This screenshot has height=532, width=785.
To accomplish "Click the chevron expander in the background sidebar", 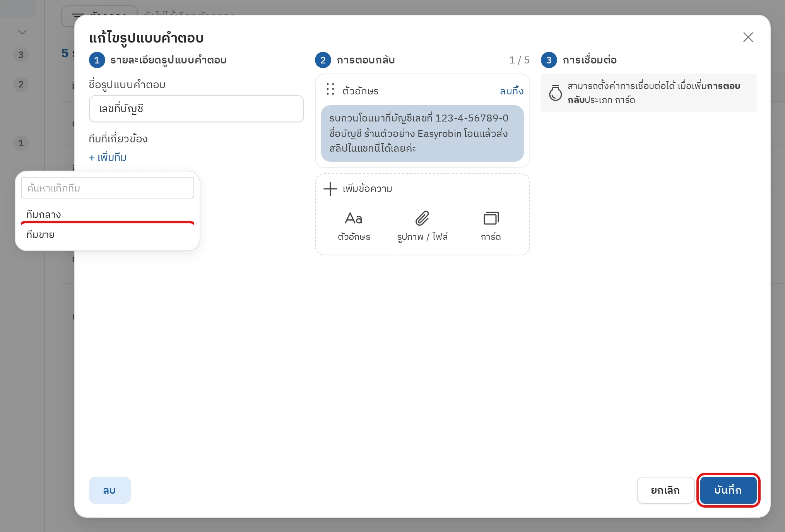I will [x=22, y=32].
